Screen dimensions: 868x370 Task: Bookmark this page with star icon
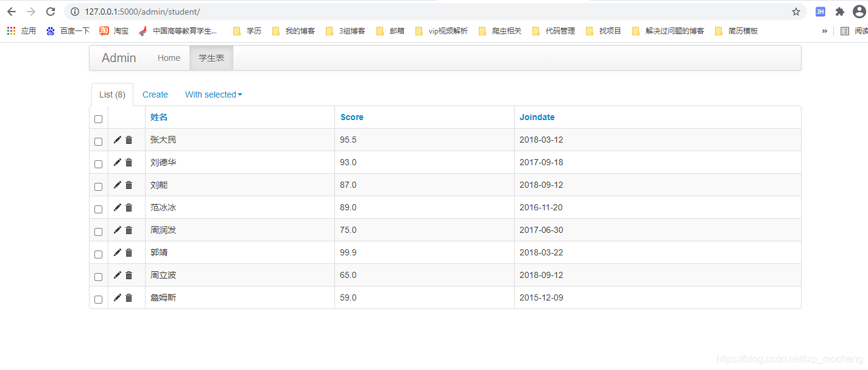[796, 12]
